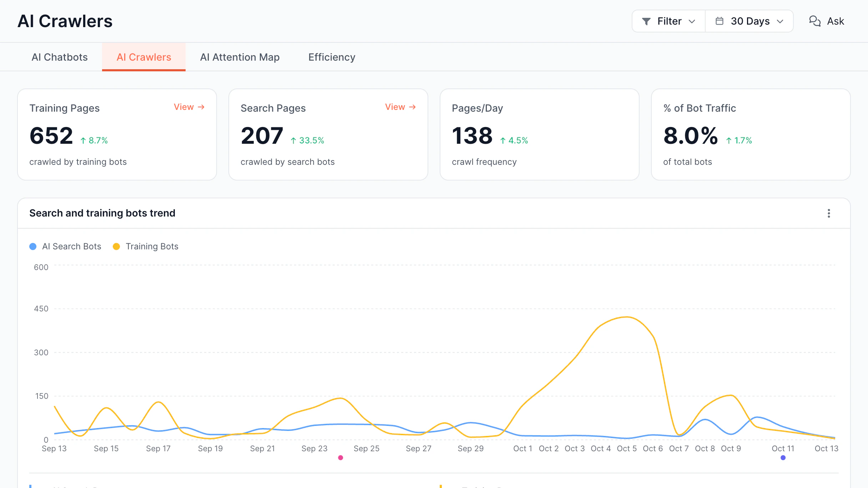Click the chat bubbles icon next to Ask
868x488 pixels.
point(815,21)
